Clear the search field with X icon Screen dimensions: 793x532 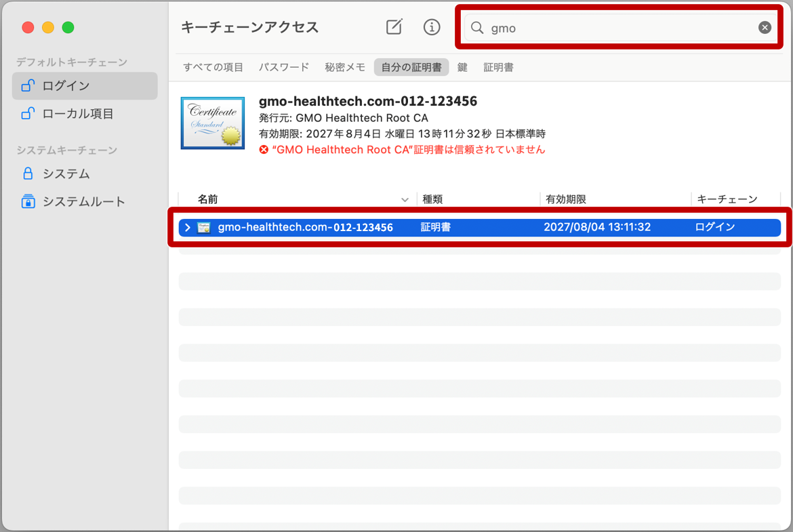tap(765, 28)
